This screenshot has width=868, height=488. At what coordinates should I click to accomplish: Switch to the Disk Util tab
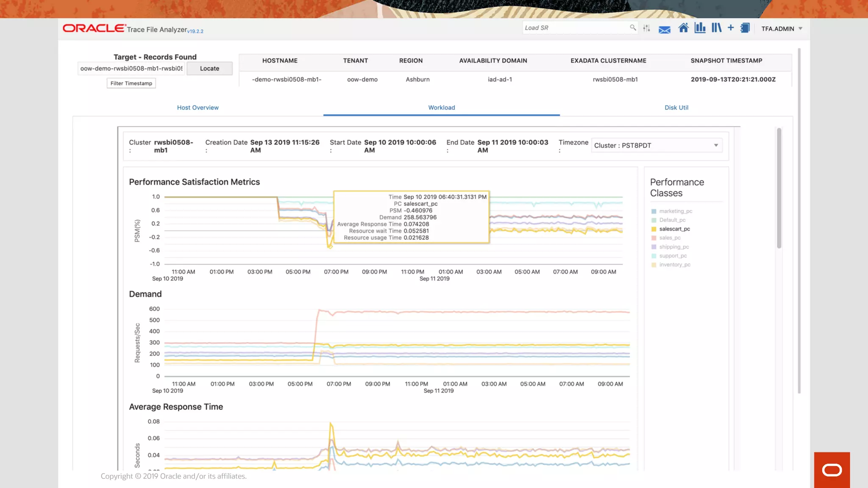pyautogui.click(x=676, y=108)
